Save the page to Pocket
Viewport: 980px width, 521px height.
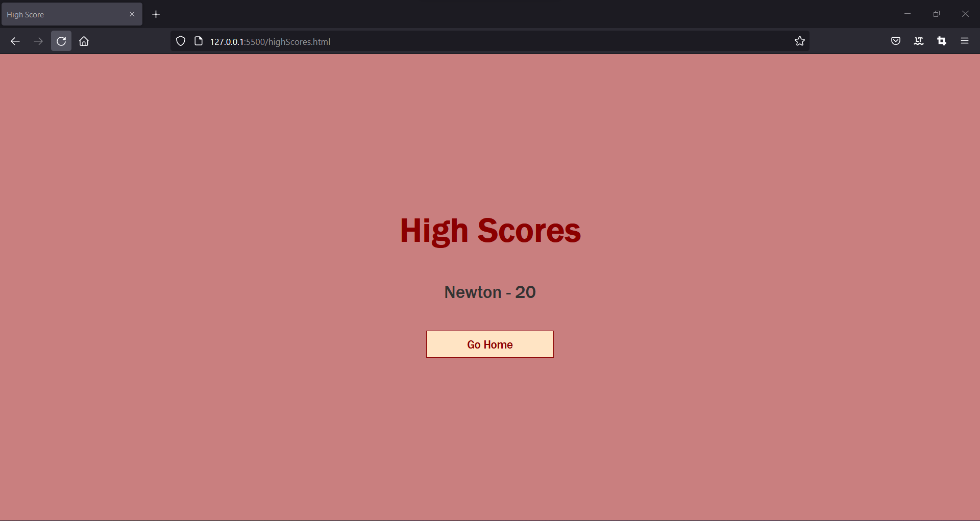coord(896,41)
